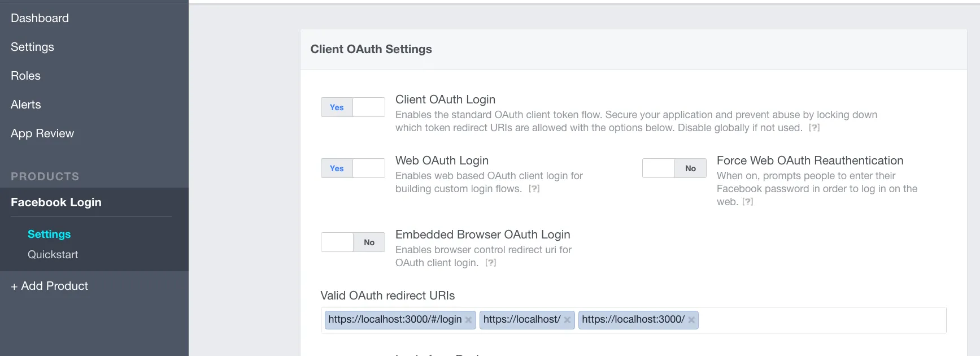Remove the https://localhost:3000/ redirect URI
Screen dimensions: 980x356
pyautogui.click(x=691, y=320)
